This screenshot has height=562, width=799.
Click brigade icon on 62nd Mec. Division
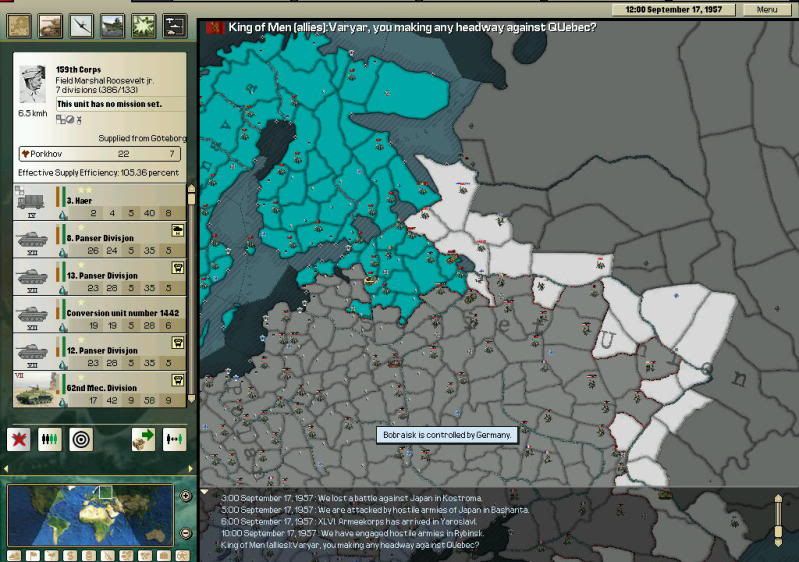point(177,380)
